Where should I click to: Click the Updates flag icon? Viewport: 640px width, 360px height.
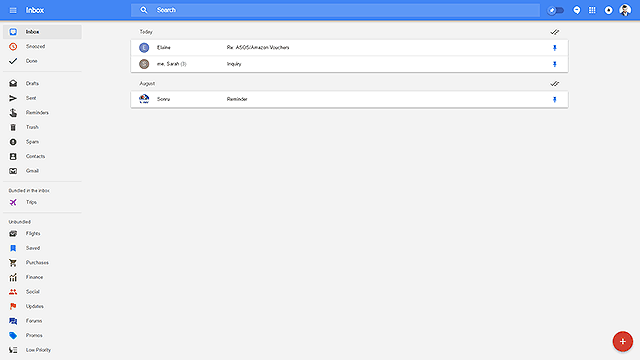13,306
